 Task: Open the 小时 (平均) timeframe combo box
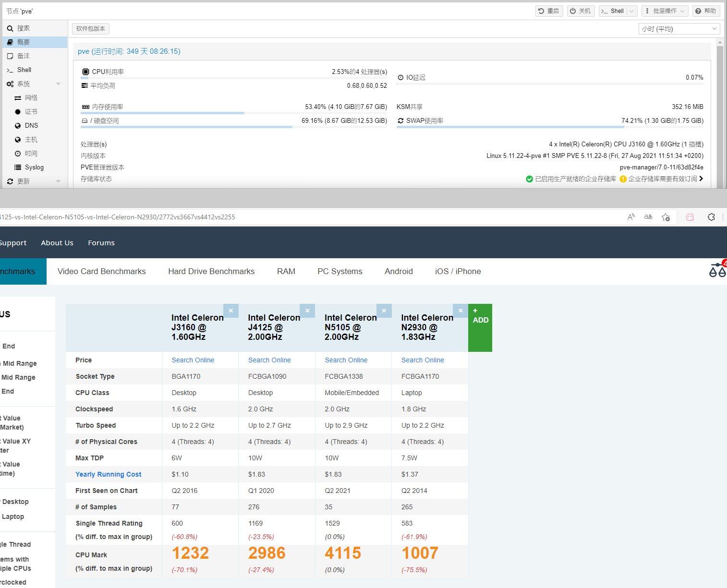(x=679, y=29)
